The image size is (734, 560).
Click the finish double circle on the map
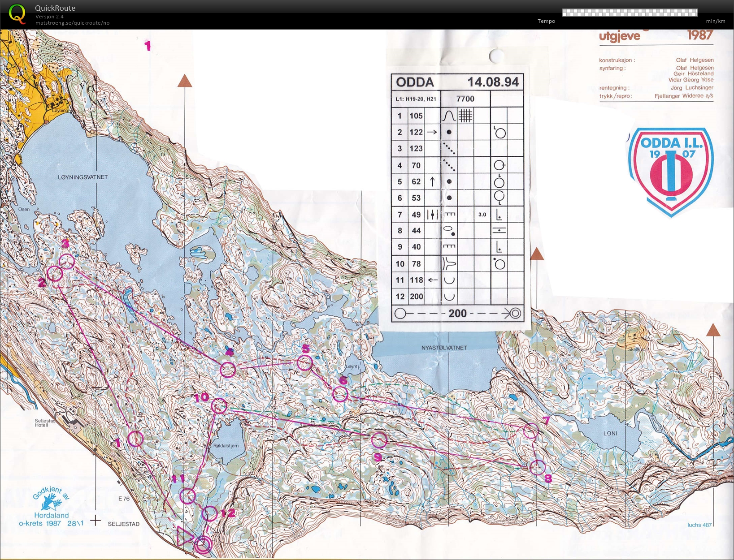point(203,545)
